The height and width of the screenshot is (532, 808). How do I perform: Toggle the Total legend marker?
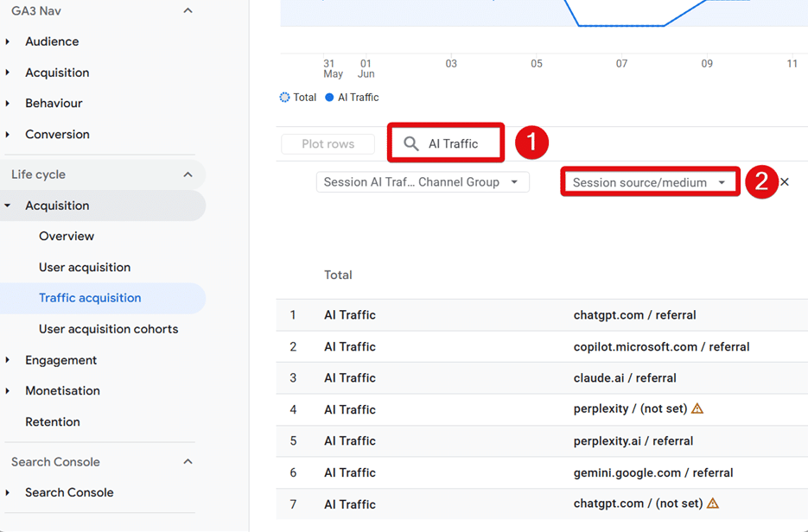tap(284, 98)
